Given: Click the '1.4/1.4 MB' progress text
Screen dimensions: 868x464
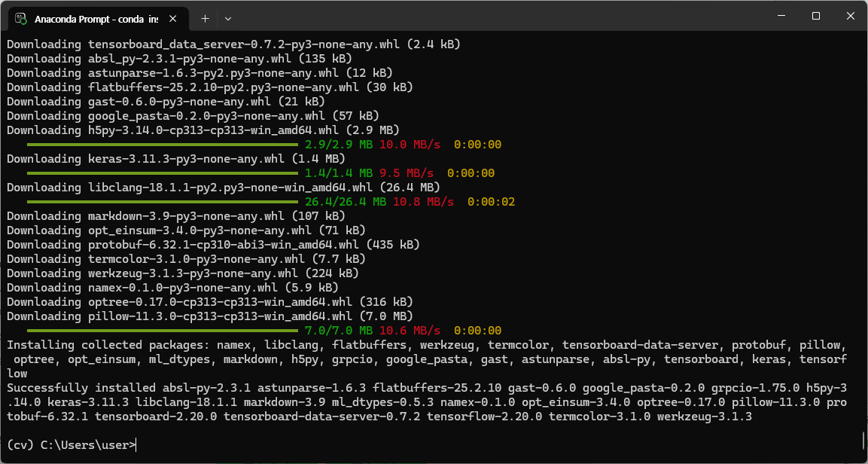Looking at the screenshot, I should [339, 173].
